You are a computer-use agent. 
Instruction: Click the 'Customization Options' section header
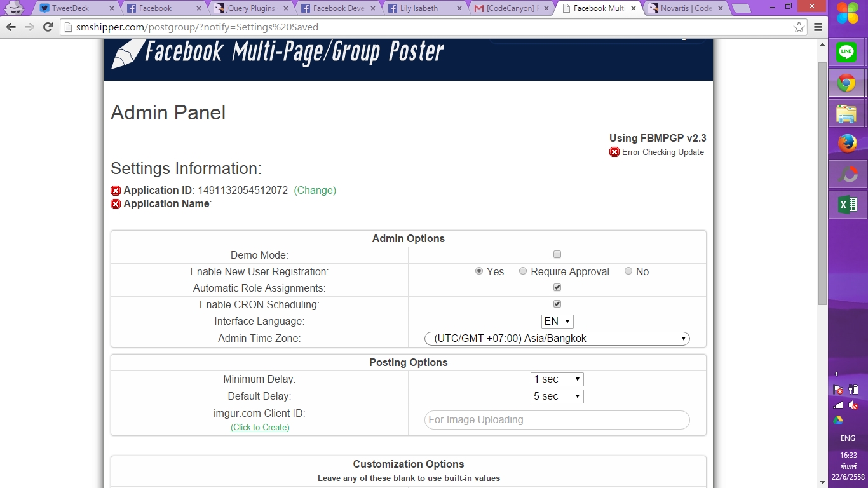tap(409, 464)
